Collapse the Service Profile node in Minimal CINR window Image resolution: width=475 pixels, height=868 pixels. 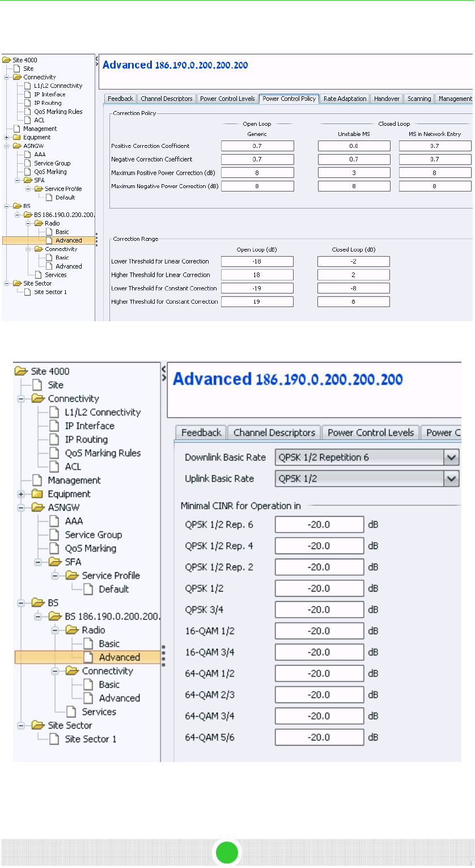pos(55,576)
